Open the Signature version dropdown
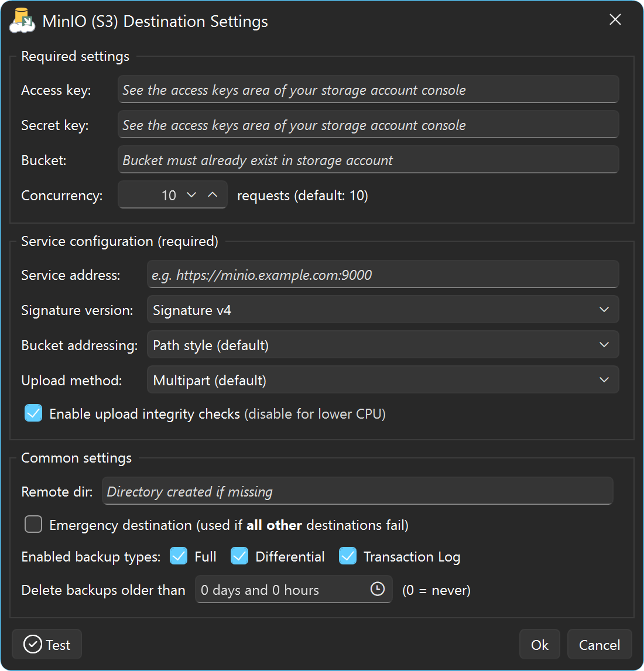Viewport: 644px width, 671px height. (x=383, y=309)
